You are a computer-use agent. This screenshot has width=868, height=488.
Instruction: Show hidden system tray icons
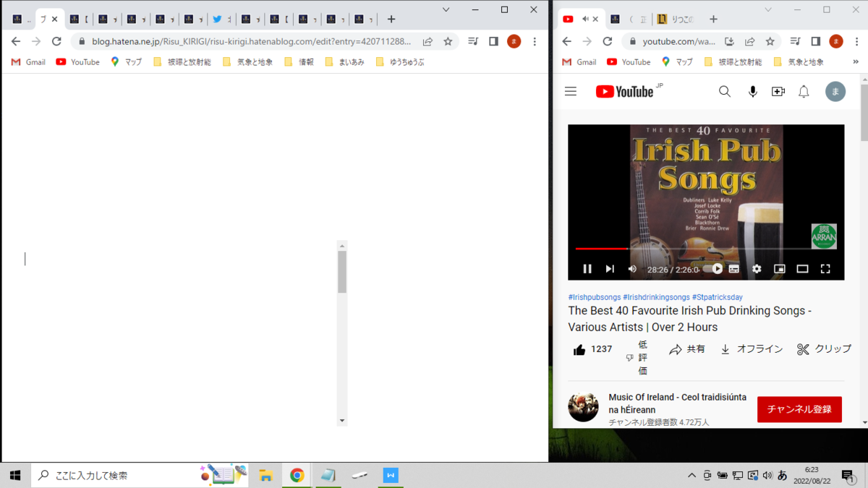(x=692, y=475)
